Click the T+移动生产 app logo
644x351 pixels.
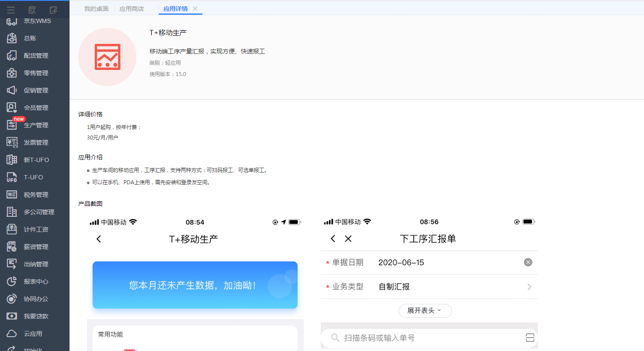point(107,57)
